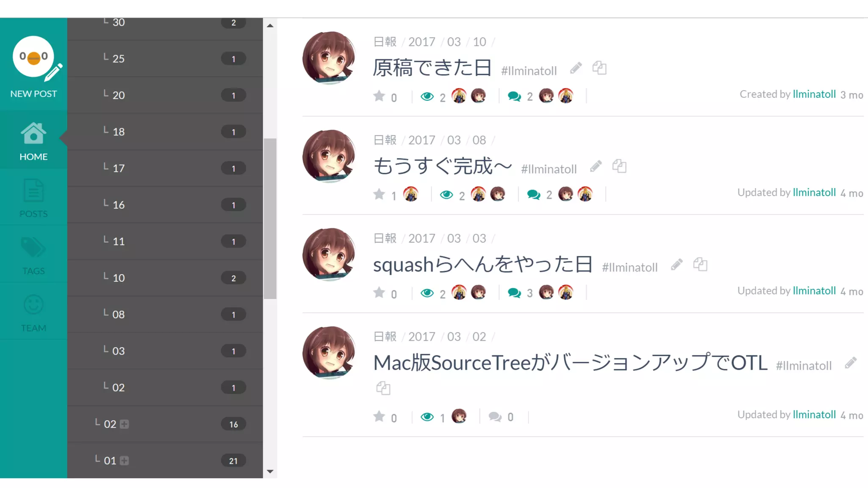This screenshot has height=488, width=868.
Task: Click the Ilminatoll author link on the first post
Action: pyautogui.click(x=814, y=94)
